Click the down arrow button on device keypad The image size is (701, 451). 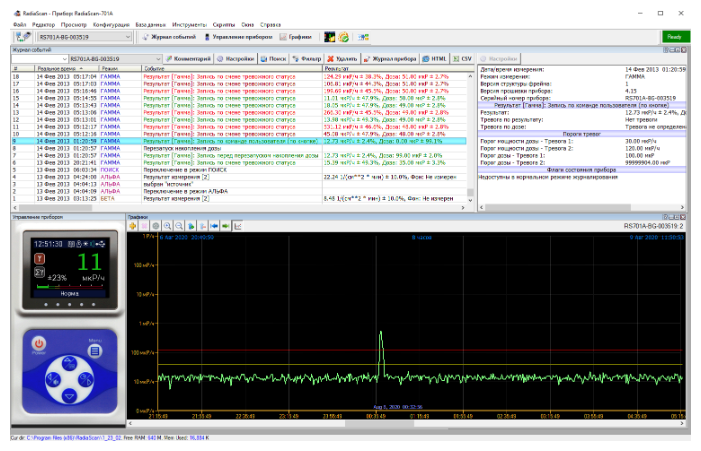click(69, 396)
